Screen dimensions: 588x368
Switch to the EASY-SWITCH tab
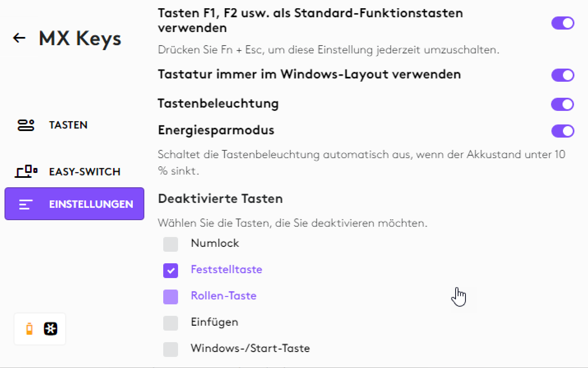85,172
